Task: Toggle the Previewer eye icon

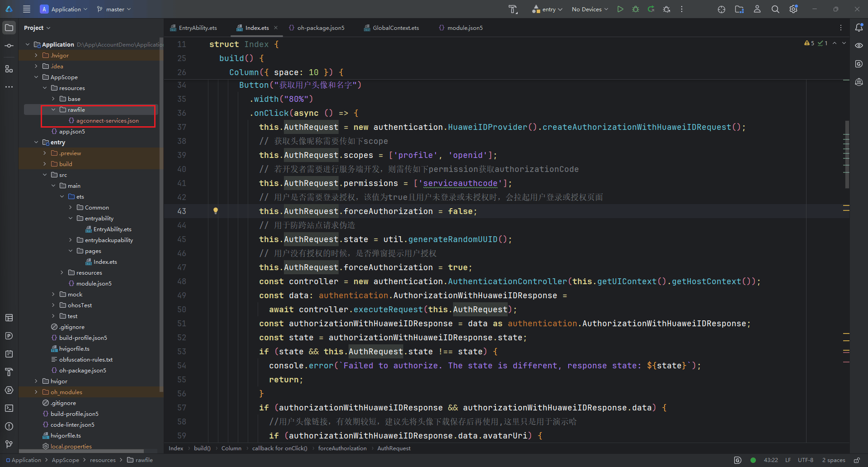Action: click(859, 46)
